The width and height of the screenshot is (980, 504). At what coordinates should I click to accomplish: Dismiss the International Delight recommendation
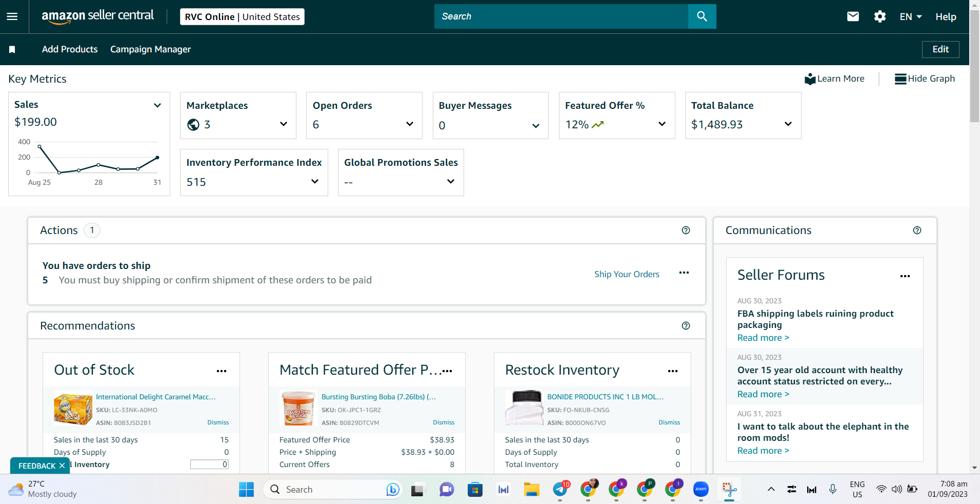click(x=218, y=422)
